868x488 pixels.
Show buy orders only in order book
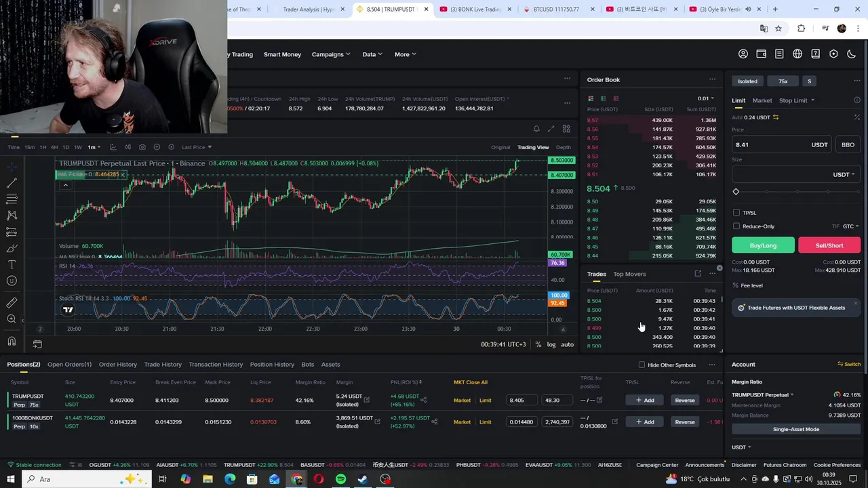604,98
